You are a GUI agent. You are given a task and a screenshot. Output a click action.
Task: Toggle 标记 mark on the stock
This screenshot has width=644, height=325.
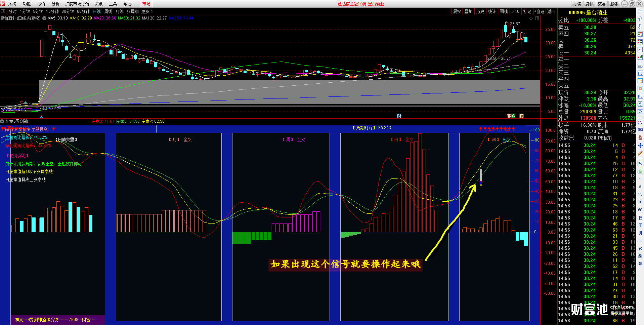point(527,11)
